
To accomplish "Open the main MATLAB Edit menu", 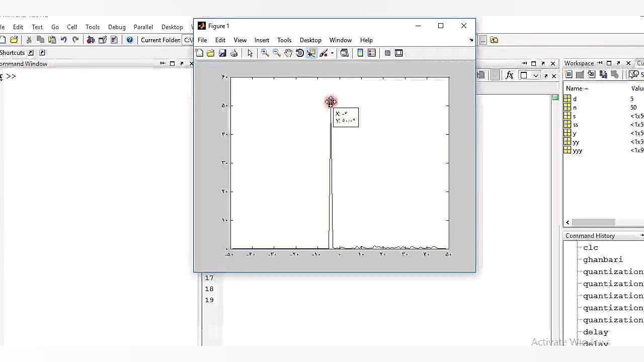I will tap(18, 27).
